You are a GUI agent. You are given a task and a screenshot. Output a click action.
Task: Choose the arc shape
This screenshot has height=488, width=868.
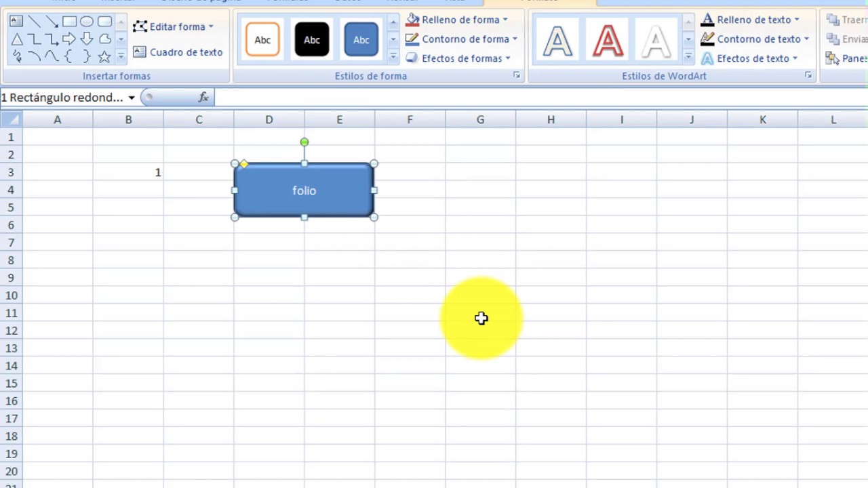pyautogui.click(x=34, y=56)
